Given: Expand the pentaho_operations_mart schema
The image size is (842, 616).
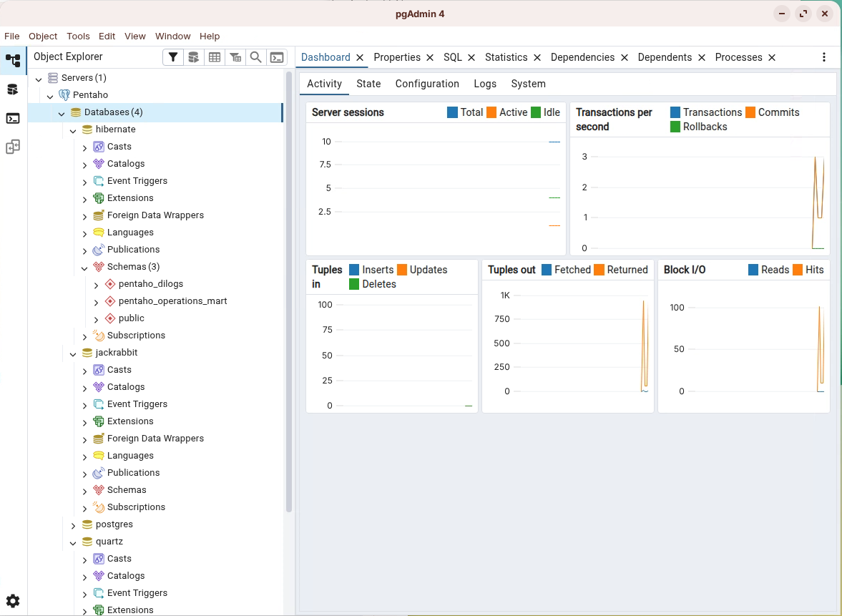Looking at the screenshot, I should 96,302.
